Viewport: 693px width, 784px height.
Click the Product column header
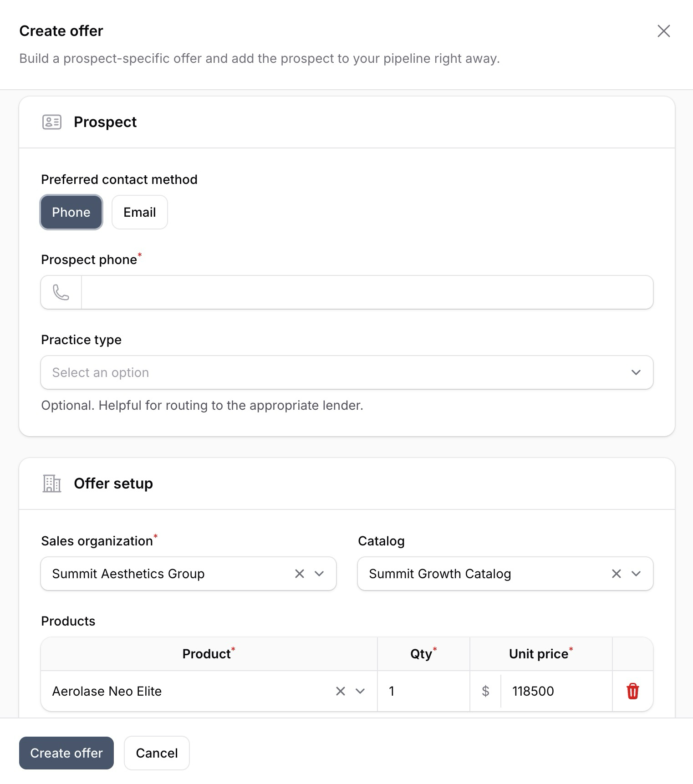point(209,654)
